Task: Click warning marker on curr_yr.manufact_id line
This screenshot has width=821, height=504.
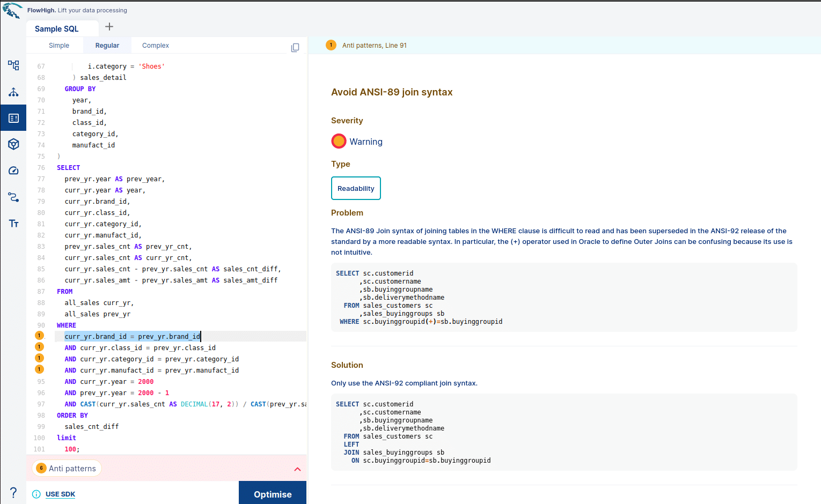Action: pyautogui.click(x=39, y=369)
